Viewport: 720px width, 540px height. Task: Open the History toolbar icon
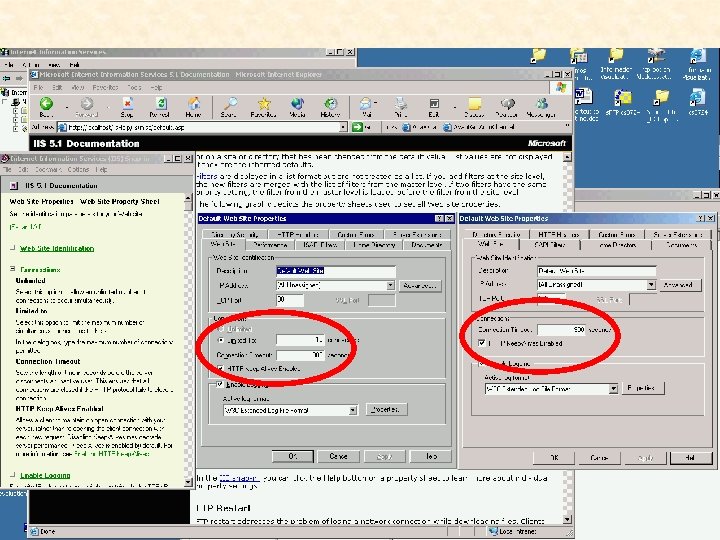pyautogui.click(x=330, y=107)
